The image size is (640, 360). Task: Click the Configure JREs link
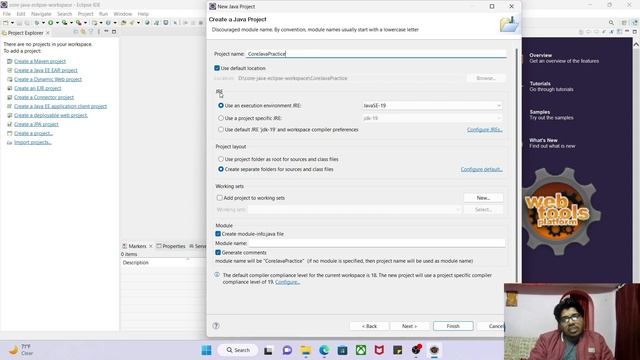click(484, 129)
